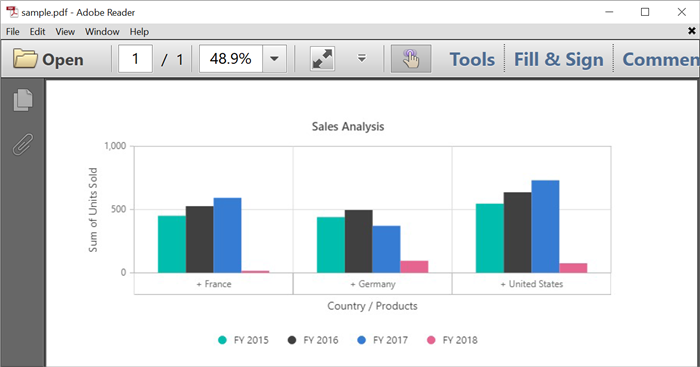Screen dimensions: 700x367
Task: Click the Open button label
Action: coord(62,60)
